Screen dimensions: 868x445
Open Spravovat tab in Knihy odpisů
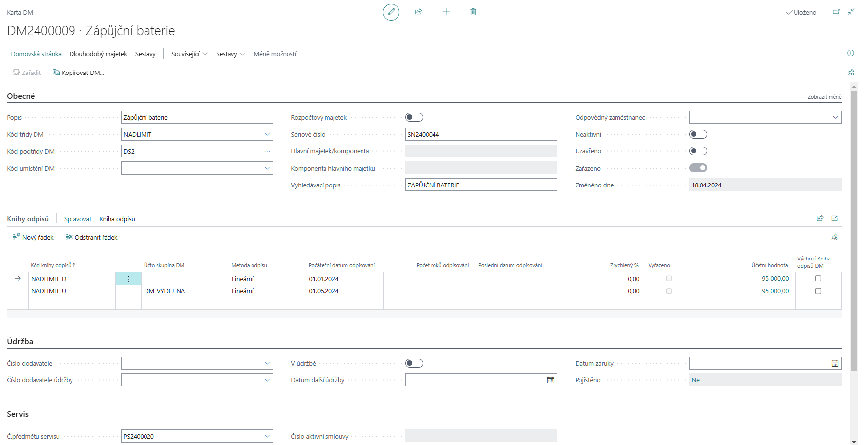point(77,219)
